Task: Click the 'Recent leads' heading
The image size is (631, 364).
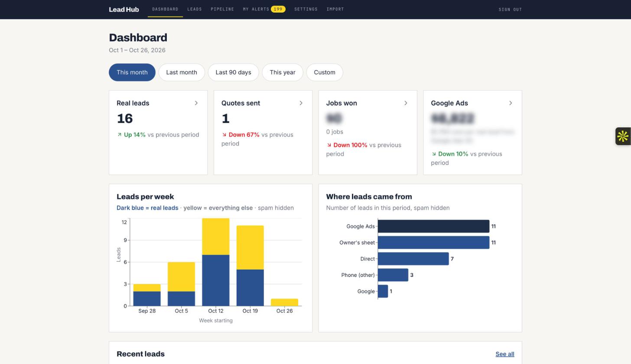Action: 141,354
